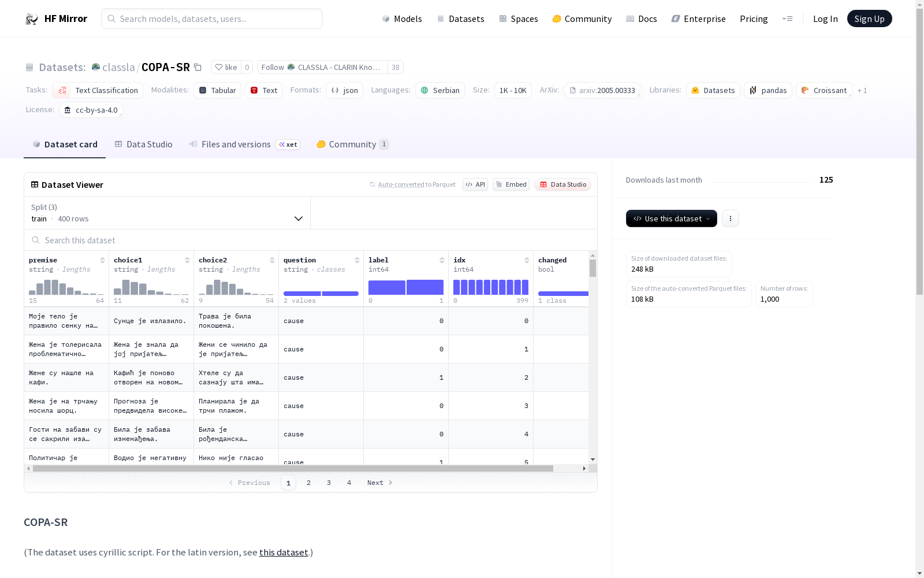Switch to the Community tab with 1 discussion
The width and height of the screenshot is (924, 578).
[353, 144]
